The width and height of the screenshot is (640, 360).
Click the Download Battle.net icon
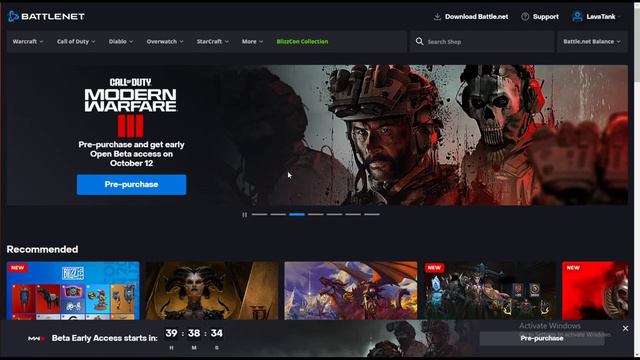click(437, 16)
